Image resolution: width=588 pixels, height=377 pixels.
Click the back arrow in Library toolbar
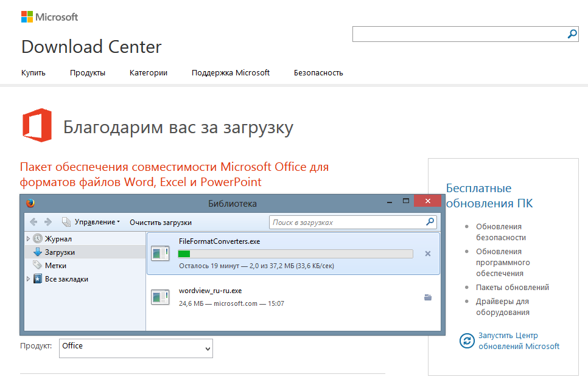pyautogui.click(x=33, y=222)
